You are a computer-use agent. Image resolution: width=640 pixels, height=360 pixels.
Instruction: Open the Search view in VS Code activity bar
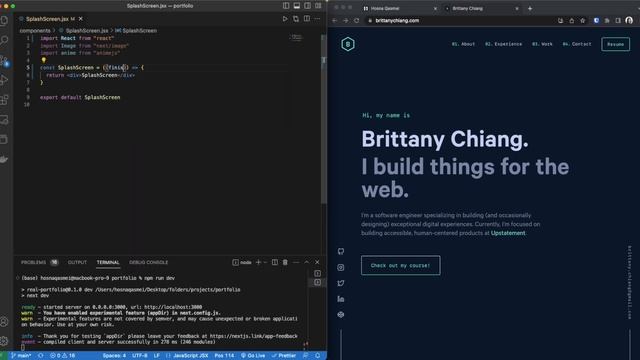click(4, 40)
